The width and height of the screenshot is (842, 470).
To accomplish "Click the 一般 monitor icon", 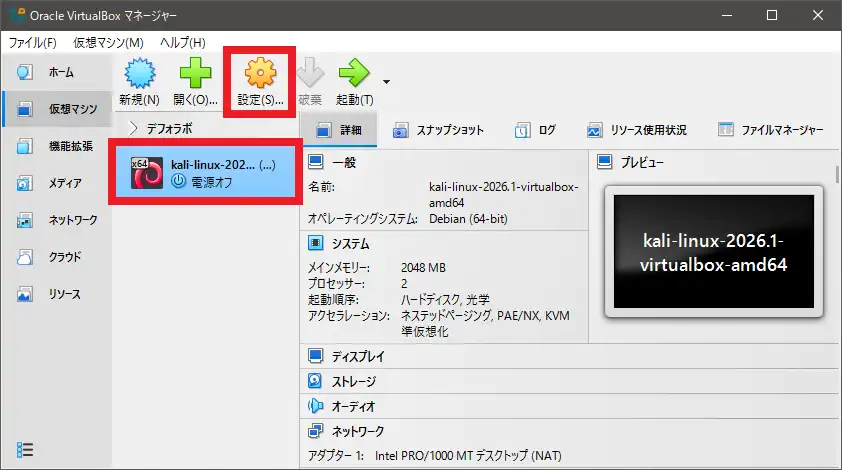I will (x=316, y=162).
